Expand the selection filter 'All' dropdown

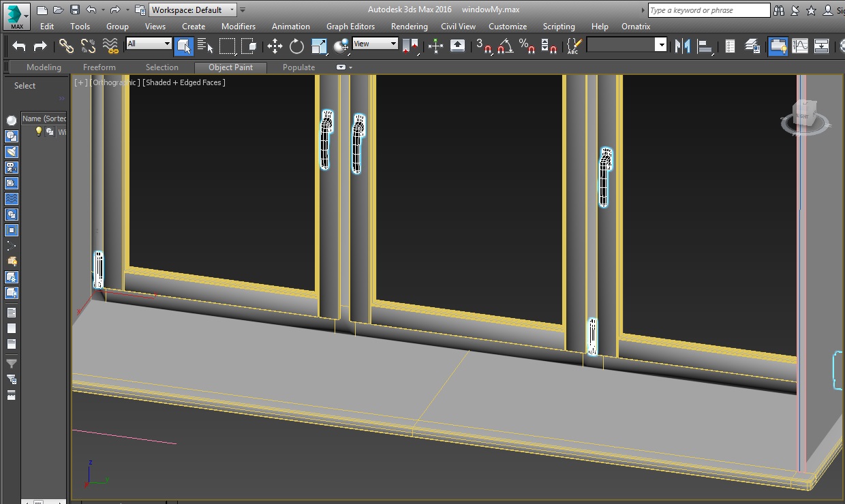click(149, 44)
